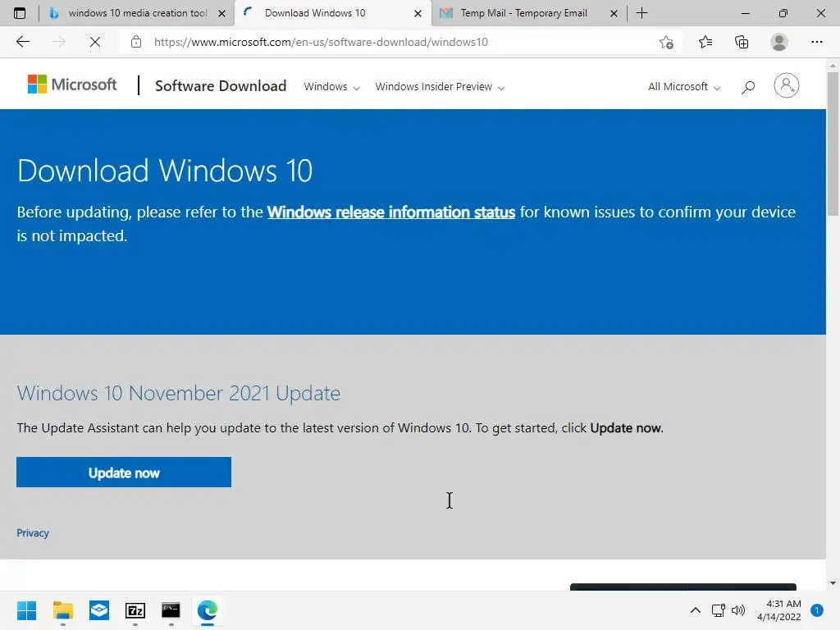Open the tab actions menu icon
Image resolution: width=840 pixels, height=630 pixels.
(x=20, y=13)
